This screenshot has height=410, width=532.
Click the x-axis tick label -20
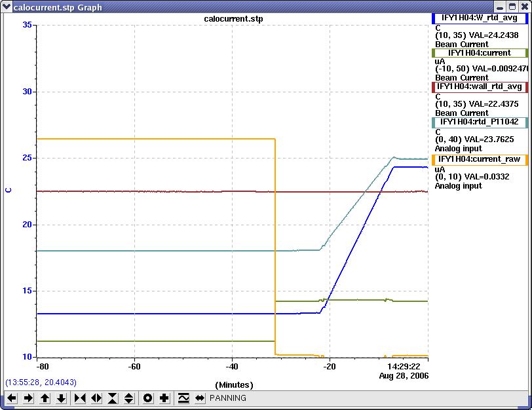pos(329,367)
